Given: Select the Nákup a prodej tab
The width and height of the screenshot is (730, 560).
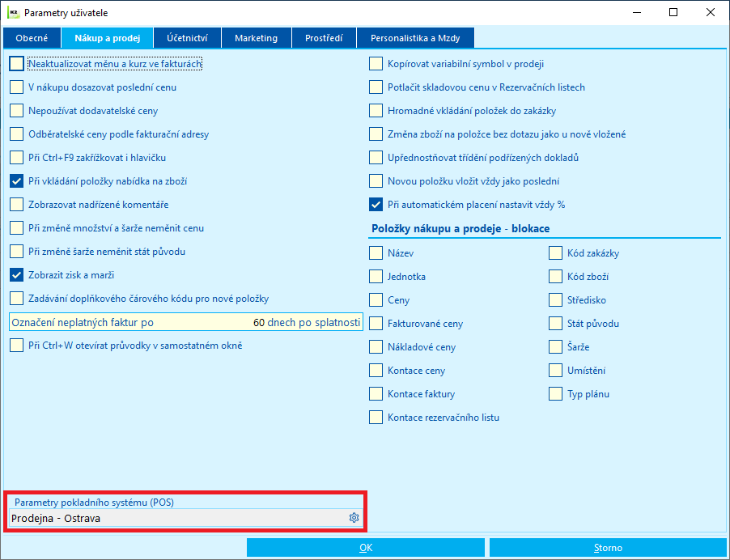Looking at the screenshot, I should click(x=108, y=38).
